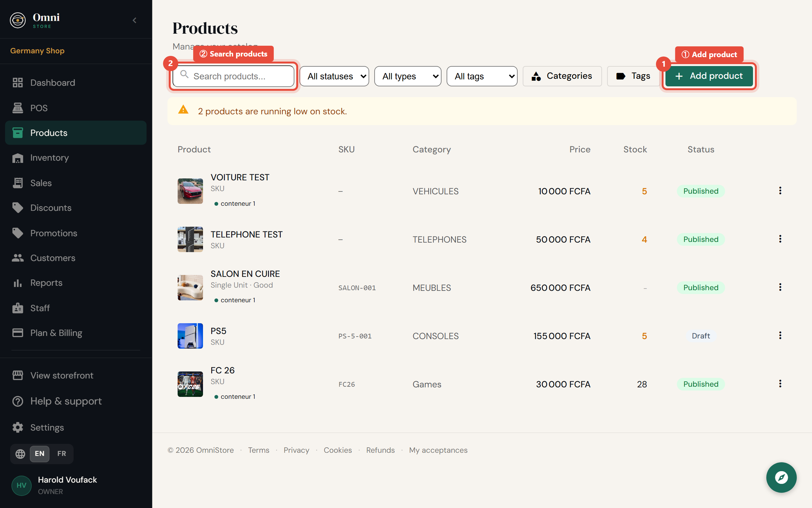Viewport: 812px width, 508px height.
Task: Open the Tags button
Action: 633,76
